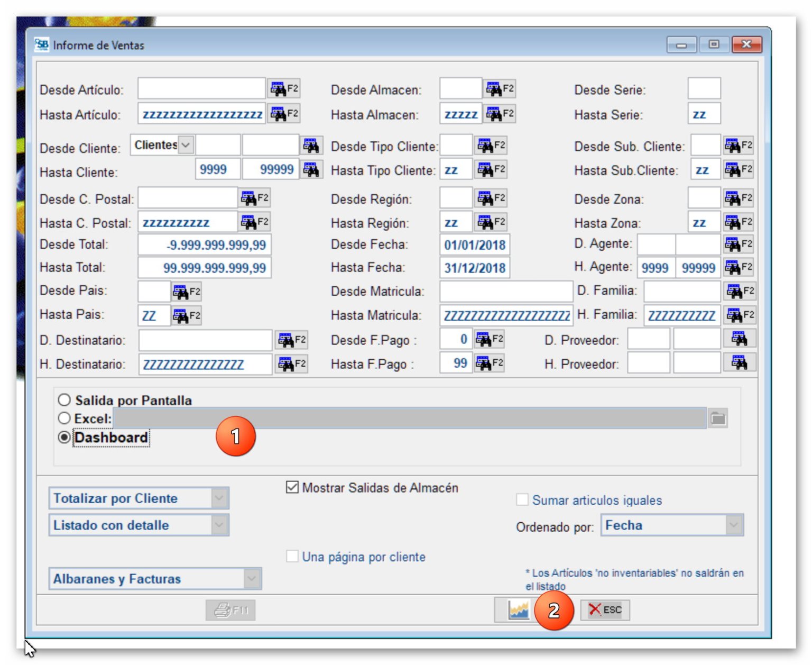Enable Sumar articulos iguales checkbox
The image size is (812, 665).
(x=522, y=500)
